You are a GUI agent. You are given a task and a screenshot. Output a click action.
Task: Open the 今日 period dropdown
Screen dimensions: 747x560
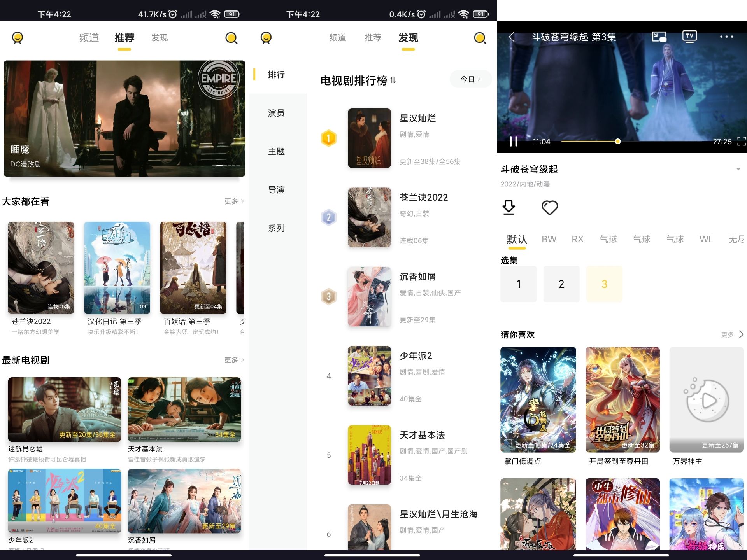470,79
